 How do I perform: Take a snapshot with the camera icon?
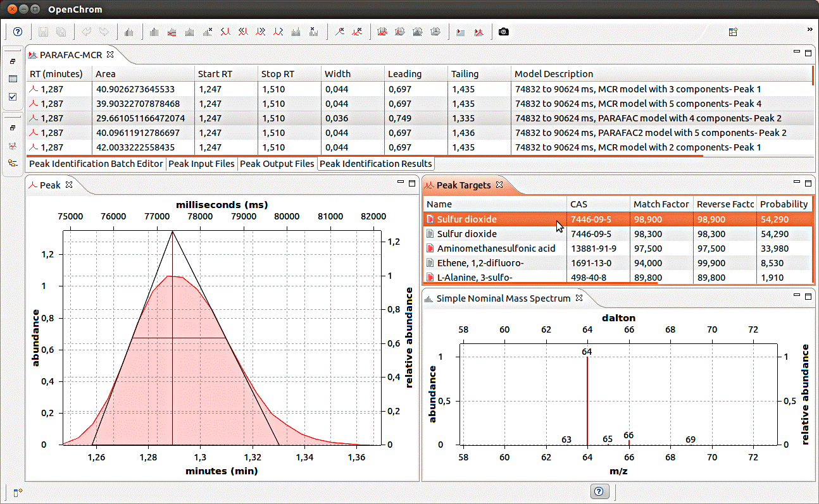click(x=503, y=32)
